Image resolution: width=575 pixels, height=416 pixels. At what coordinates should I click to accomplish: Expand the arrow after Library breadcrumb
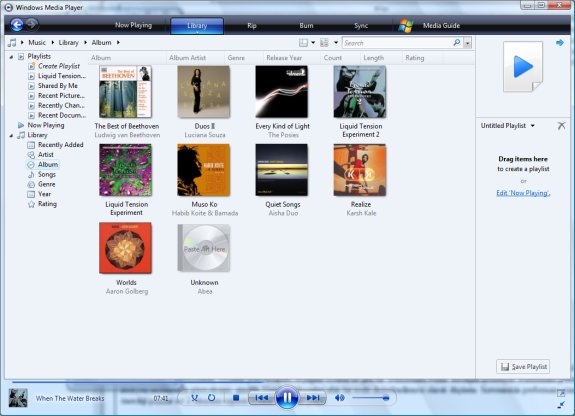[85, 43]
